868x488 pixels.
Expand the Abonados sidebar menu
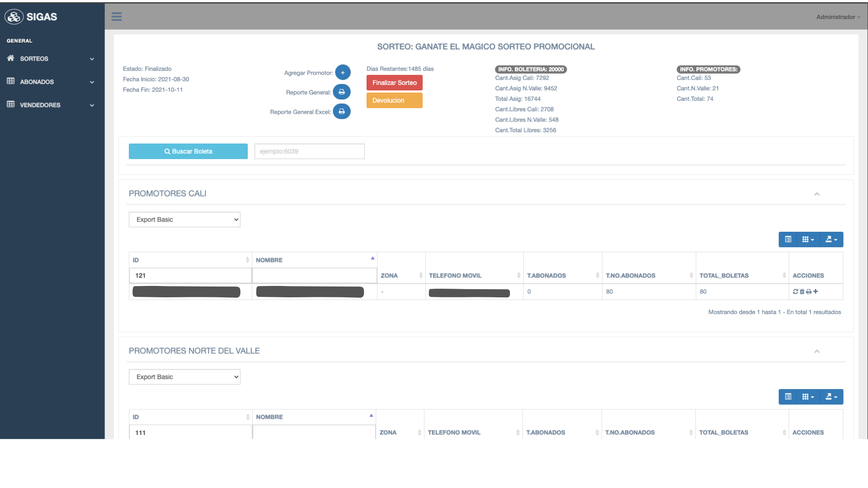52,82
